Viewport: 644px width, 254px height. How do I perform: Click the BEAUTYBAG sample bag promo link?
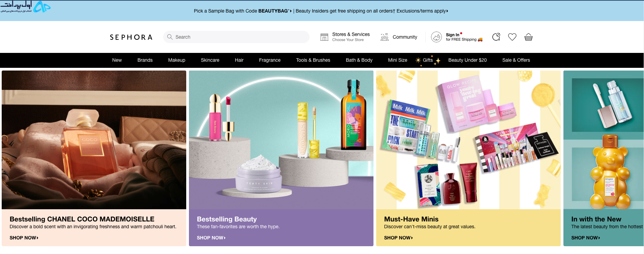point(243,11)
